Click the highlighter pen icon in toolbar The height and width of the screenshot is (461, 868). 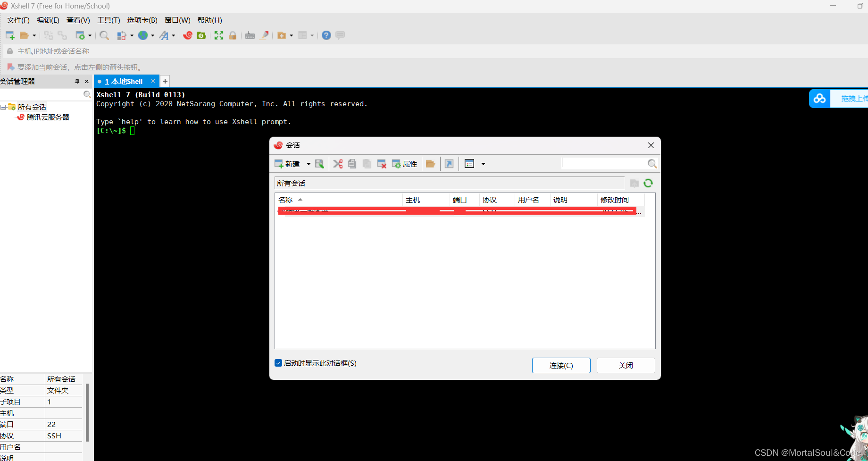click(265, 35)
